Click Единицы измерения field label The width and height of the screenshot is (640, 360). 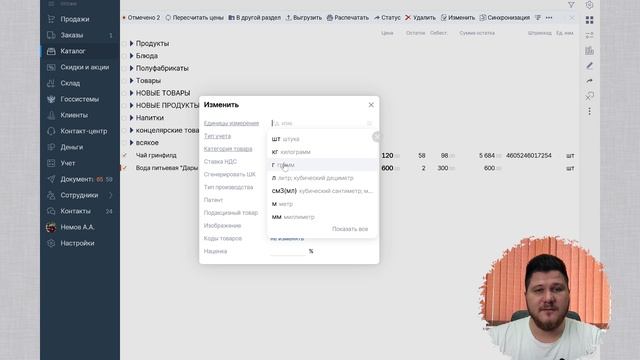[x=231, y=123]
